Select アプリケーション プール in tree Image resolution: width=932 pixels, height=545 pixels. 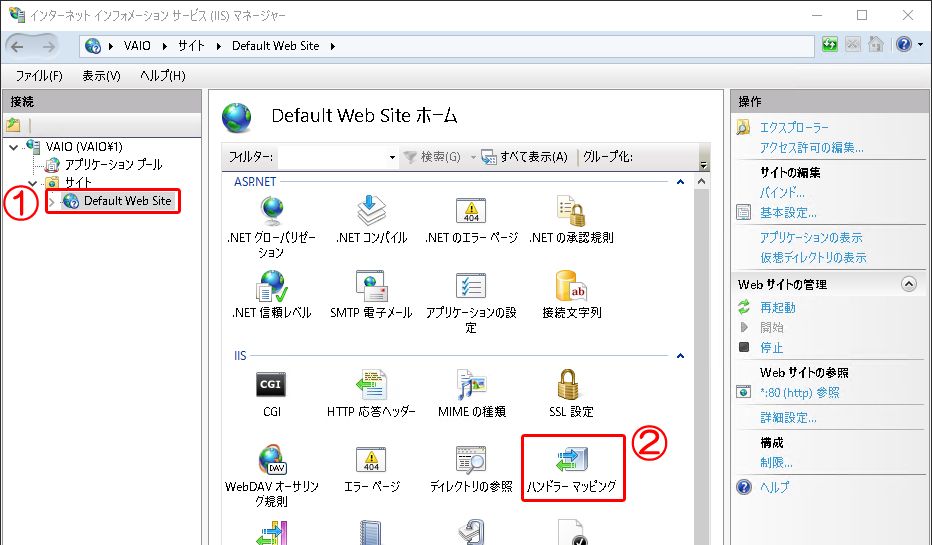pos(112,165)
